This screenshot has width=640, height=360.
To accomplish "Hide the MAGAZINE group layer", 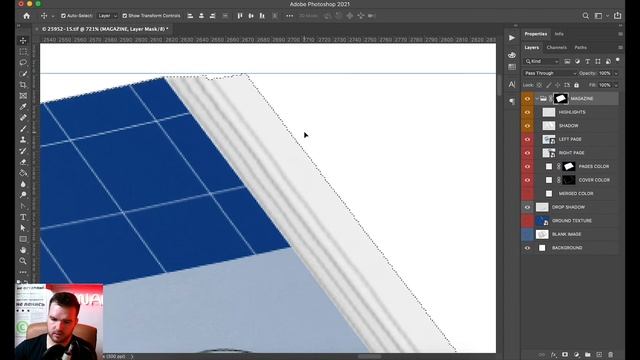I will pyautogui.click(x=527, y=98).
